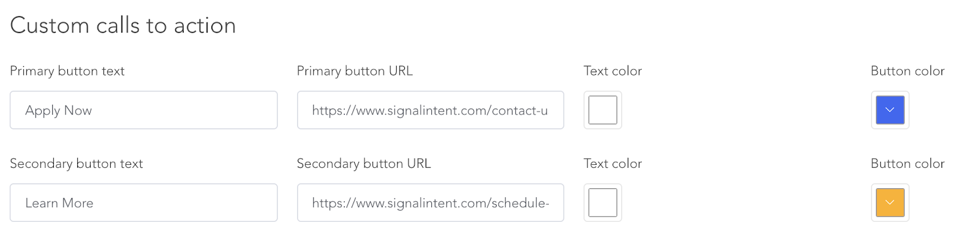Open the orange secondary Button color picker
This screenshot has height=247, width=980.
[x=890, y=203]
